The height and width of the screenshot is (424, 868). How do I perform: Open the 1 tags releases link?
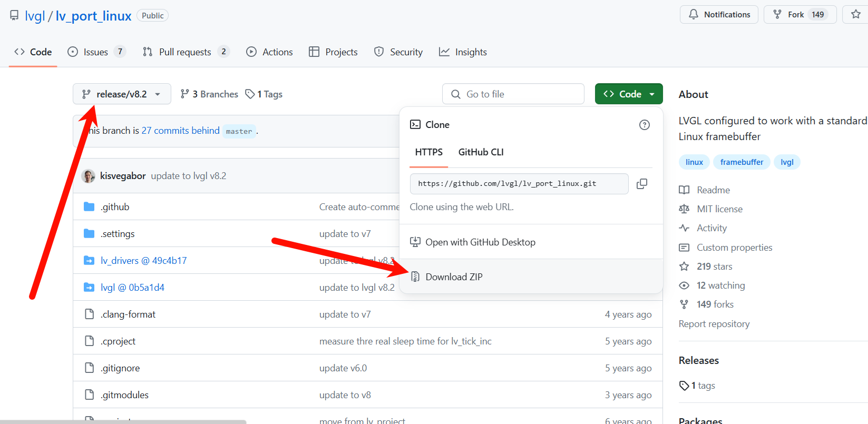click(x=697, y=386)
